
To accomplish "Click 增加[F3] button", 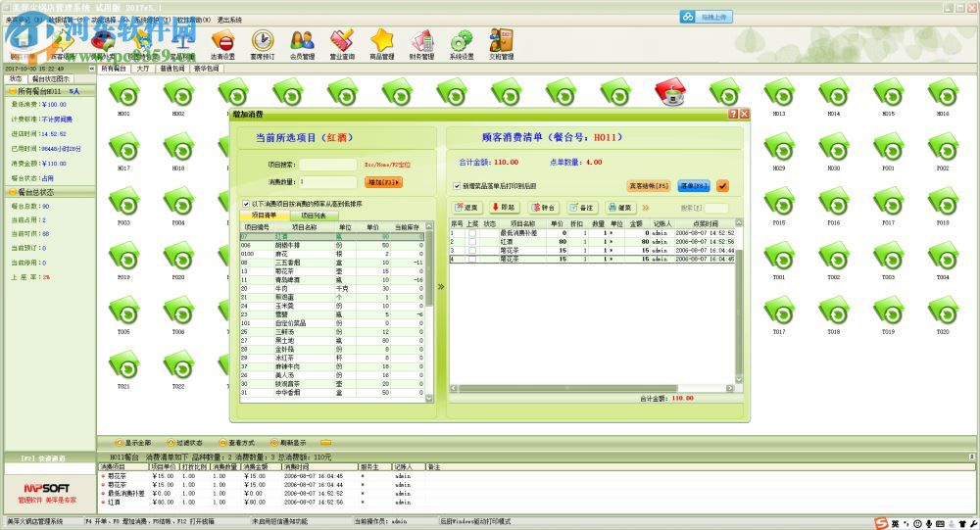I will 383,182.
